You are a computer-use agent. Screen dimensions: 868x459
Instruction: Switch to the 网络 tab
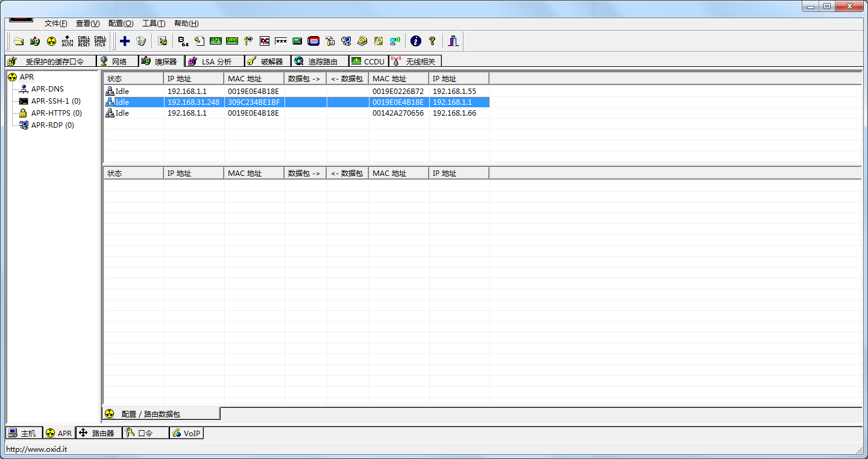pyautogui.click(x=118, y=61)
